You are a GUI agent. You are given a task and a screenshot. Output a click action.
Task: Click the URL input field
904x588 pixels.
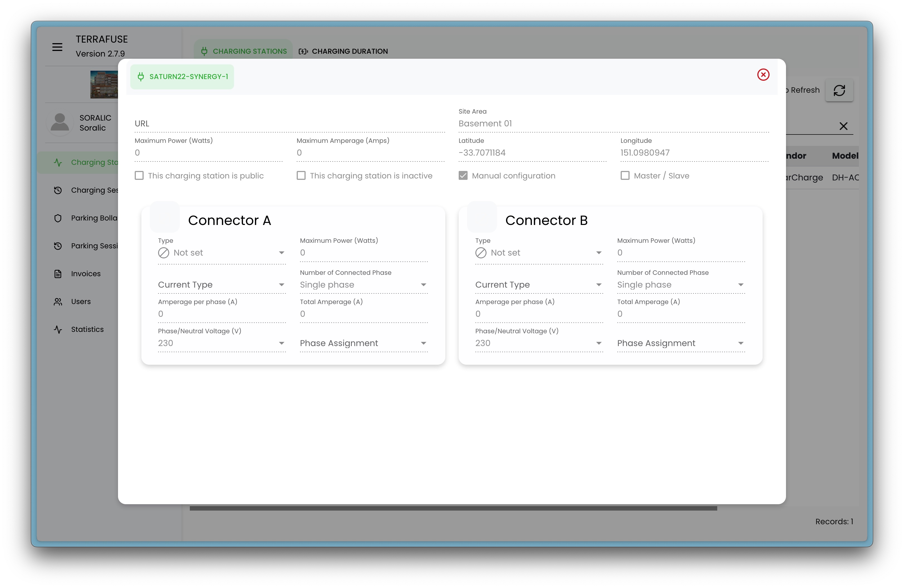coord(289,124)
